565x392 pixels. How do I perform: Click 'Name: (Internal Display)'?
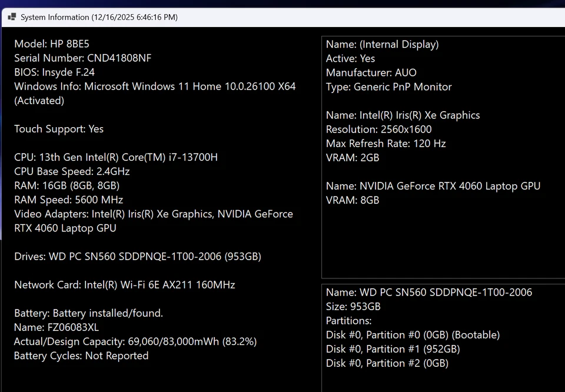pos(383,44)
